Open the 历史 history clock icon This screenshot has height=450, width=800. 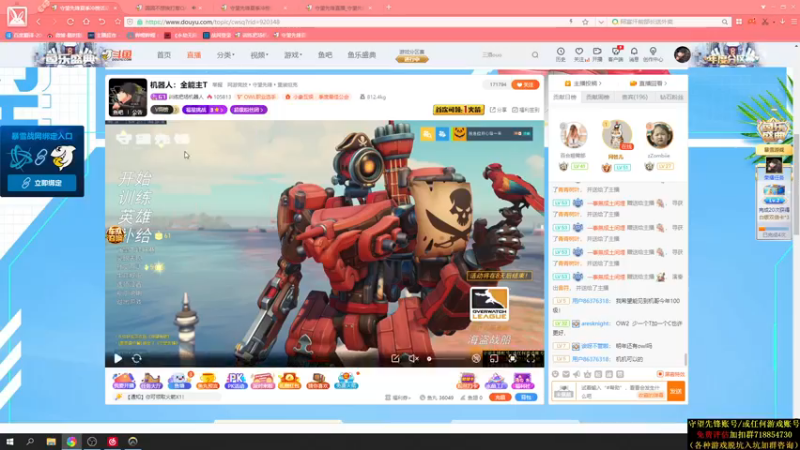[561, 55]
